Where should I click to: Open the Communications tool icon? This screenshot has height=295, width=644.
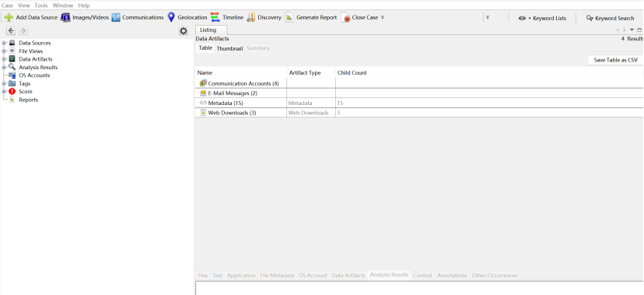[x=116, y=18]
